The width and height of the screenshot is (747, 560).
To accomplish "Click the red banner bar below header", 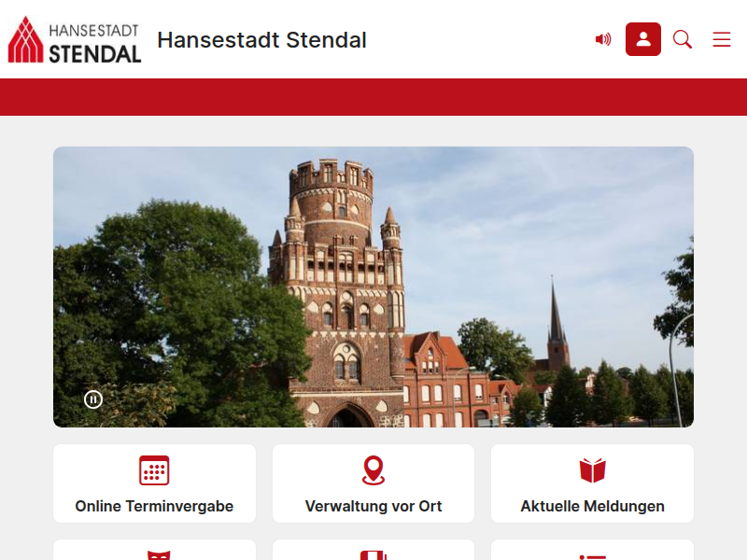I will pyautogui.click(x=373, y=97).
